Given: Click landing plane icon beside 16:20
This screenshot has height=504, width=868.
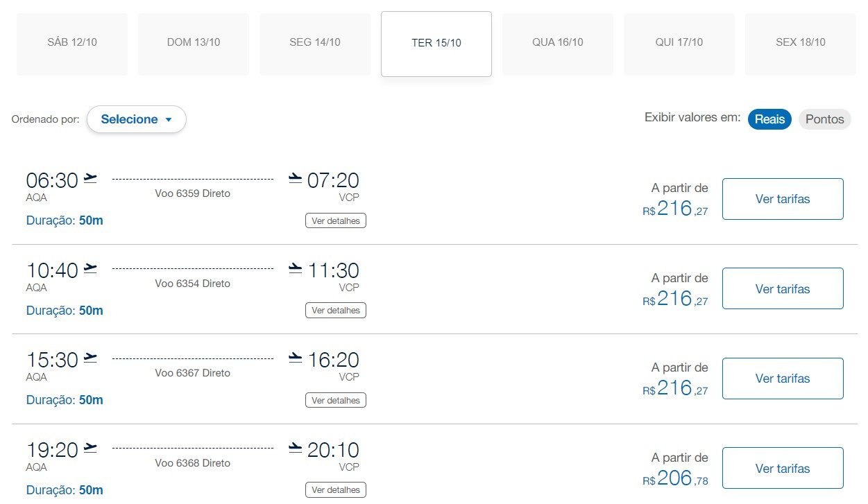Looking at the screenshot, I should (x=296, y=358).
